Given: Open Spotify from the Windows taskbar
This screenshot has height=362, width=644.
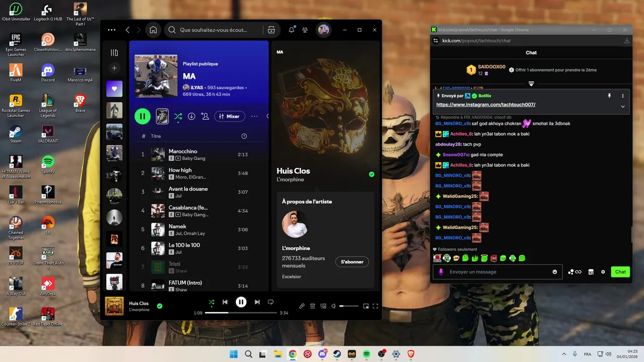Looking at the screenshot, I should (367, 354).
